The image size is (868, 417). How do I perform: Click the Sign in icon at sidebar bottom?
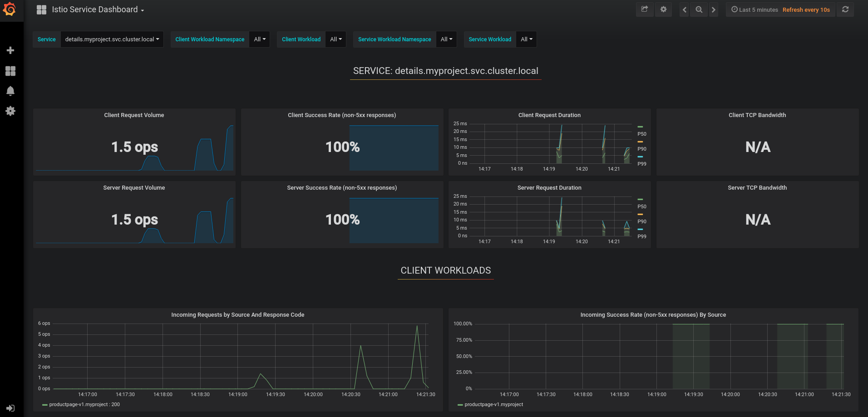pos(10,408)
